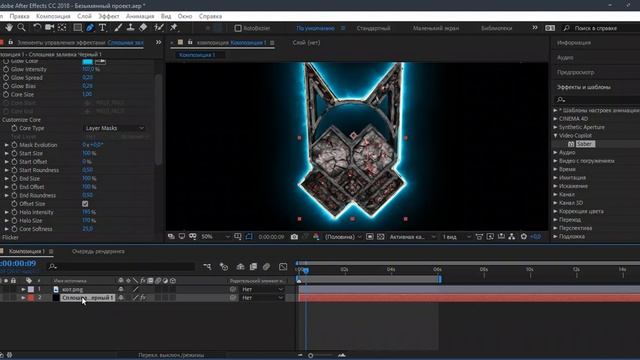Image resolution: width=640 pixels, height=360 pixels.
Task: Open the resolution (Половина) dropdown
Action: [343, 237]
